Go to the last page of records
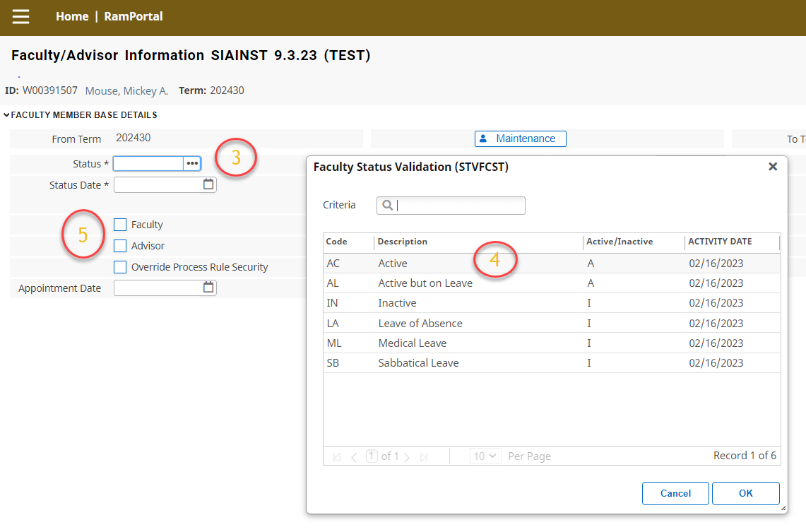Viewport: 806px width, 532px height. pos(424,457)
